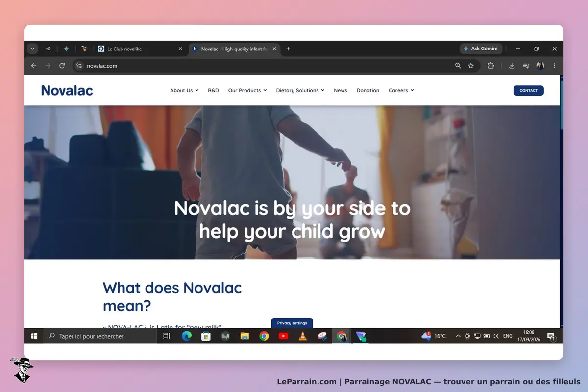
Task: Open the Donation page
Action: tap(368, 90)
